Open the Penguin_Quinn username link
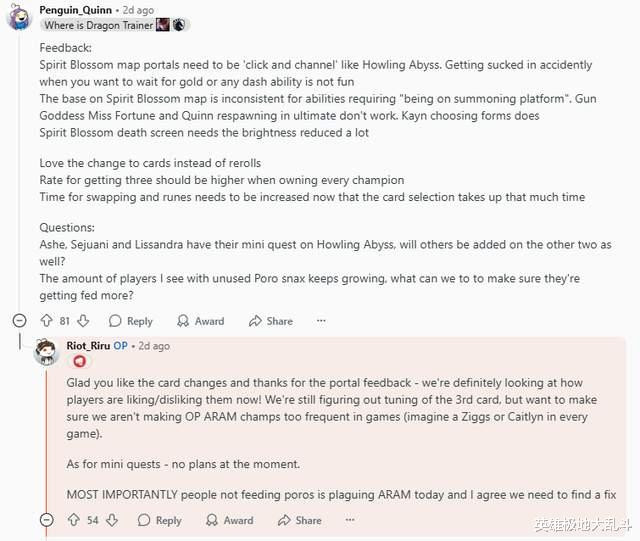The width and height of the screenshot is (640, 541). [76, 10]
